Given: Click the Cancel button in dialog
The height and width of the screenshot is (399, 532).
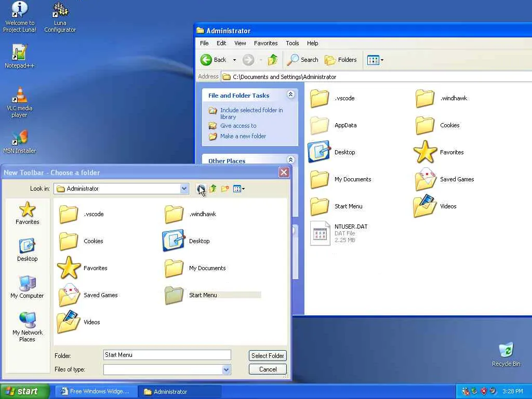Looking at the screenshot, I should coord(268,369).
